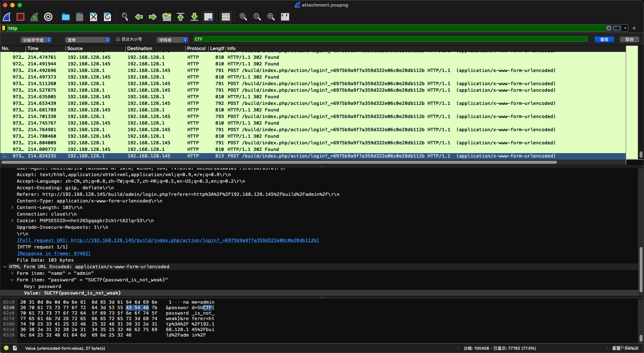The height and width of the screenshot is (353, 644).
Task: Sort by the Protocol column header
Action: pos(197,49)
